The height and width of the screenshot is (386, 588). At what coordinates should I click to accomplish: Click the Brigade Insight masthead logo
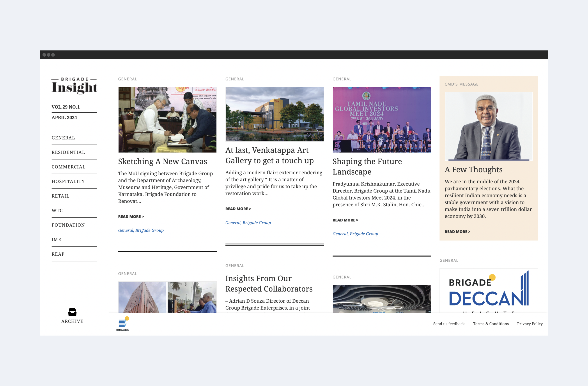[74, 86]
